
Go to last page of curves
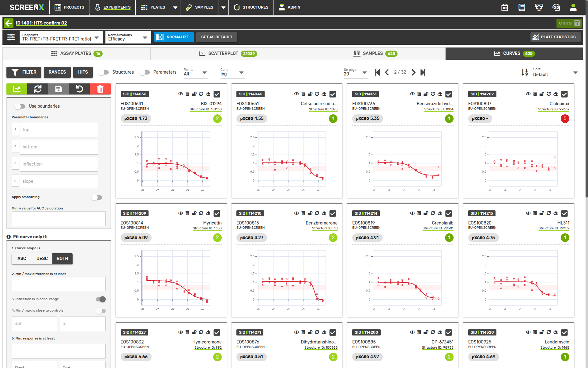coord(423,72)
